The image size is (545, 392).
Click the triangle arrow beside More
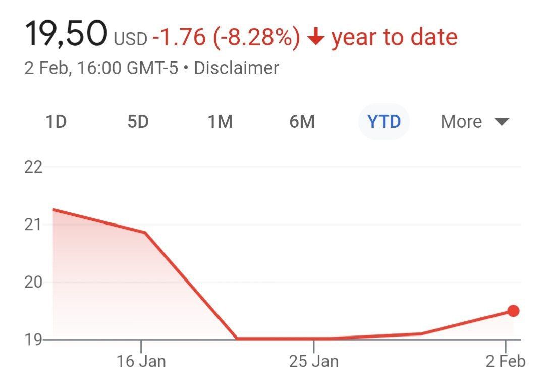click(x=502, y=122)
